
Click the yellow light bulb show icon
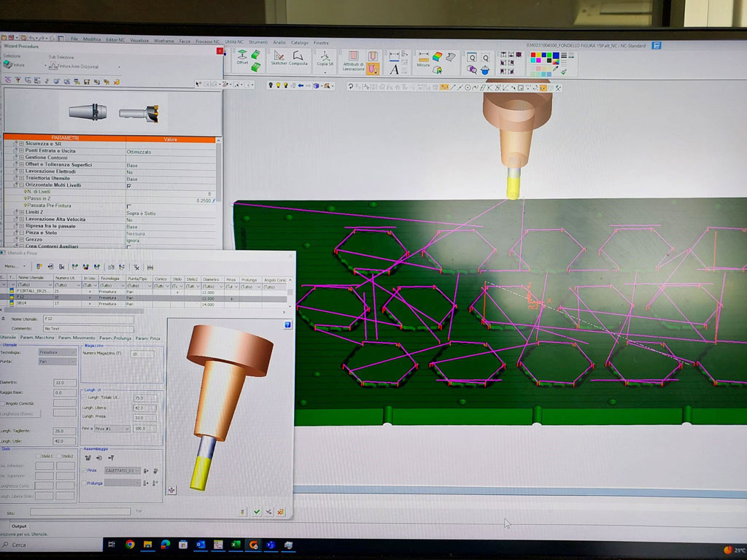tap(278, 86)
